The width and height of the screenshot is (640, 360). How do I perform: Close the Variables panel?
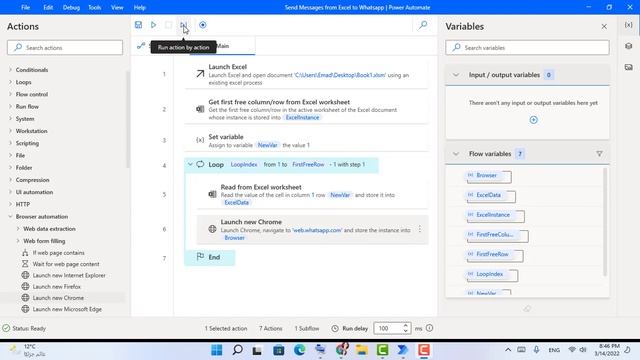coord(604,27)
